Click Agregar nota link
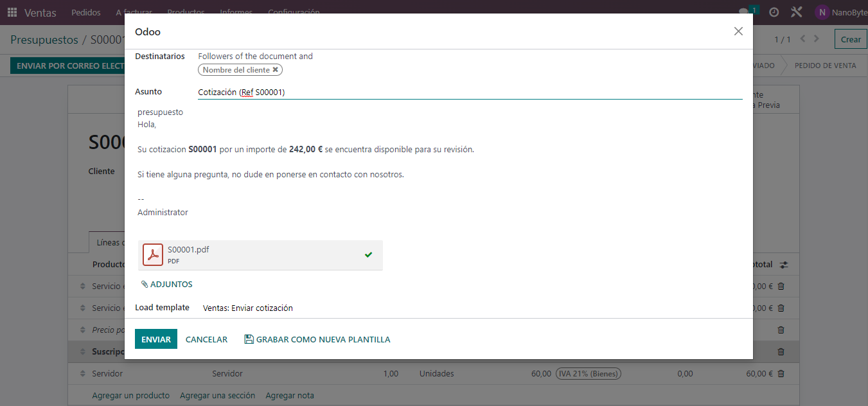 pos(290,396)
